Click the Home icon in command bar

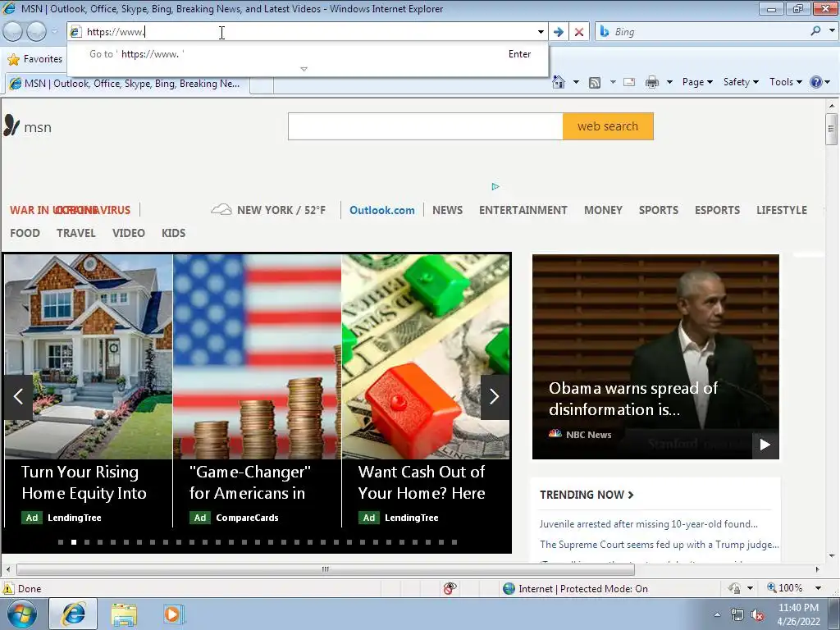[x=558, y=82]
